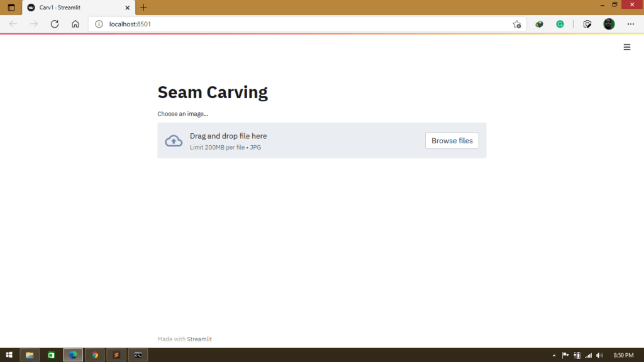Image resolution: width=644 pixels, height=362 pixels.
Task: Open the browser profile avatar
Action: (x=609, y=24)
